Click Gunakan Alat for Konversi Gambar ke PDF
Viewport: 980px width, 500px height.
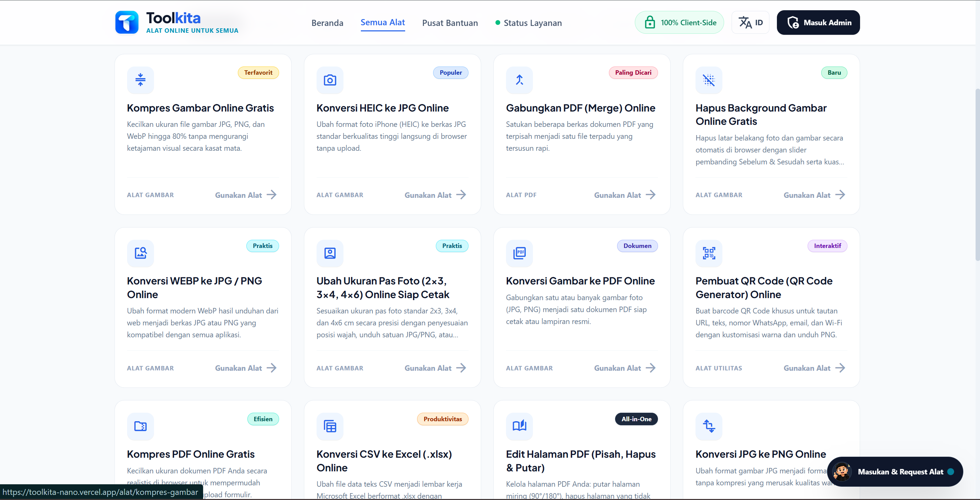625,368
